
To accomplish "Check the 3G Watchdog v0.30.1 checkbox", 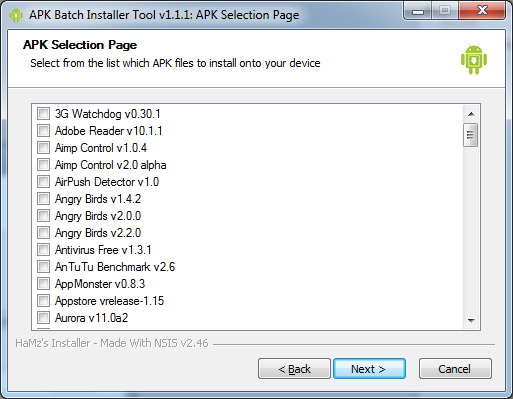I will (43, 113).
